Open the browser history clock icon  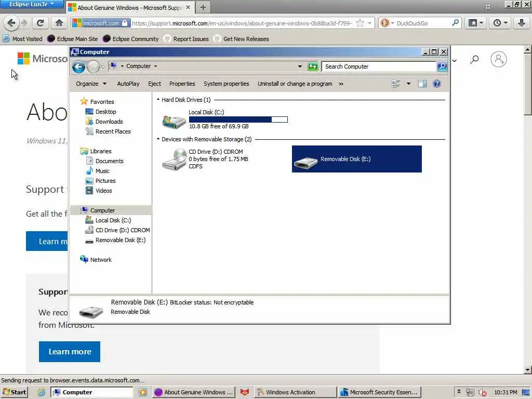tap(500, 23)
